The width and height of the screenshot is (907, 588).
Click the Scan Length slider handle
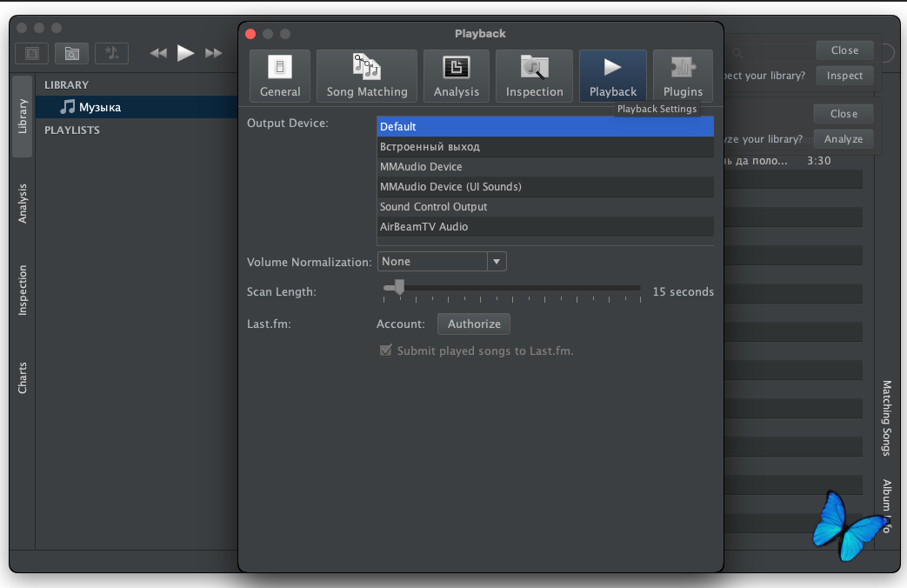399,287
